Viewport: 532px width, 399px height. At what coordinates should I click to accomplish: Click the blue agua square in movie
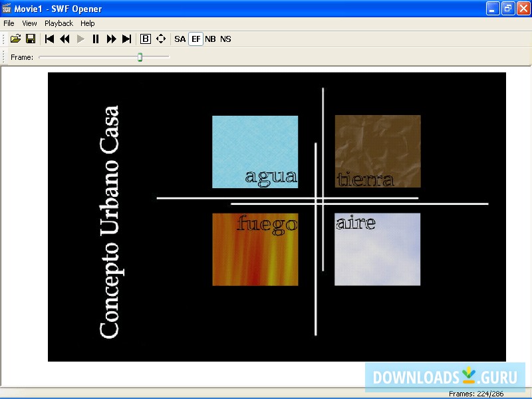tap(255, 152)
